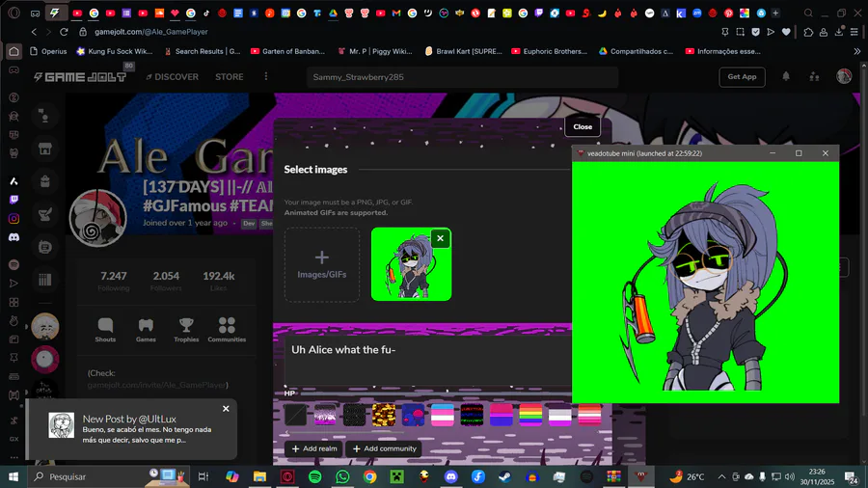
Task: Open the navbar three-dot more menu
Action: pos(266,76)
